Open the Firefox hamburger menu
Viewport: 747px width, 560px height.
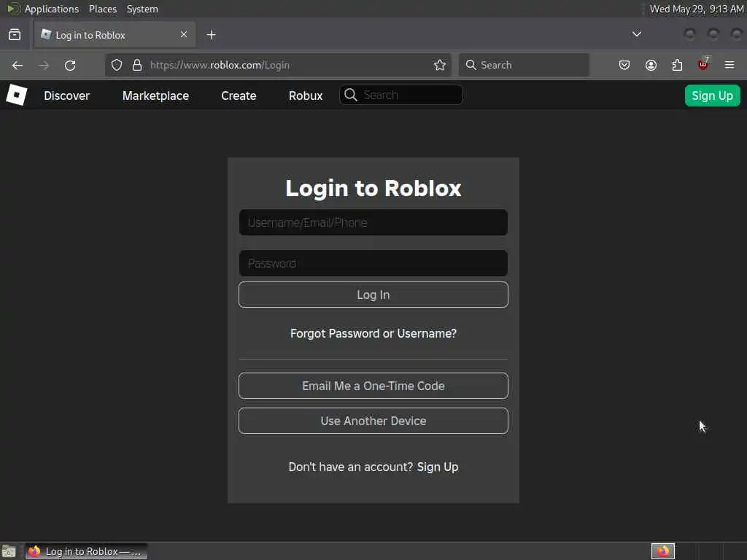pos(729,65)
